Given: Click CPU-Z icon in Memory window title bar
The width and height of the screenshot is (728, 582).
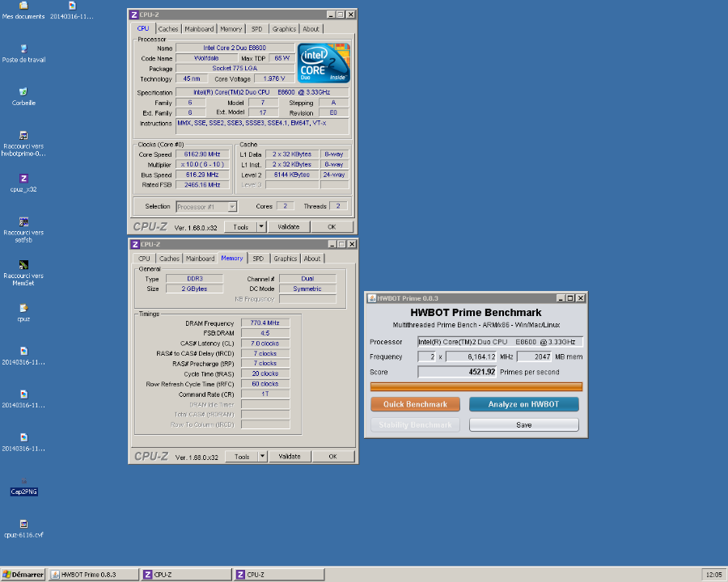Looking at the screenshot, I should point(135,244).
